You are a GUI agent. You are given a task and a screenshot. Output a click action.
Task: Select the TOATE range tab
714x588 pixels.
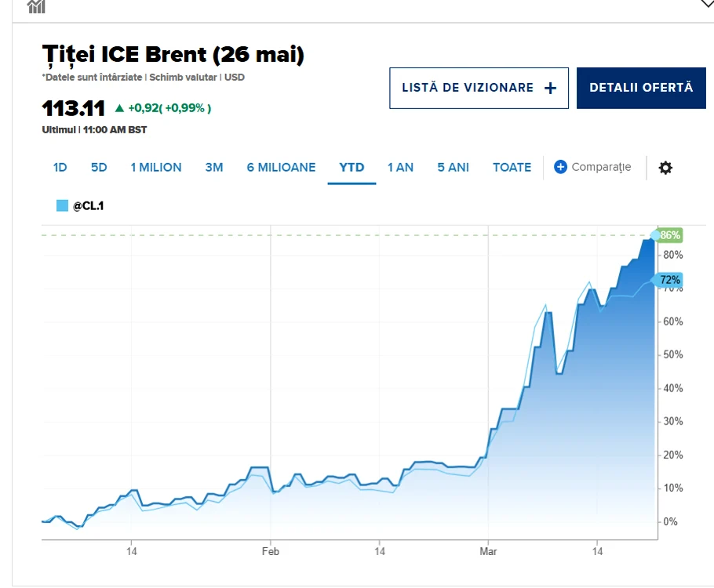tap(512, 168)
